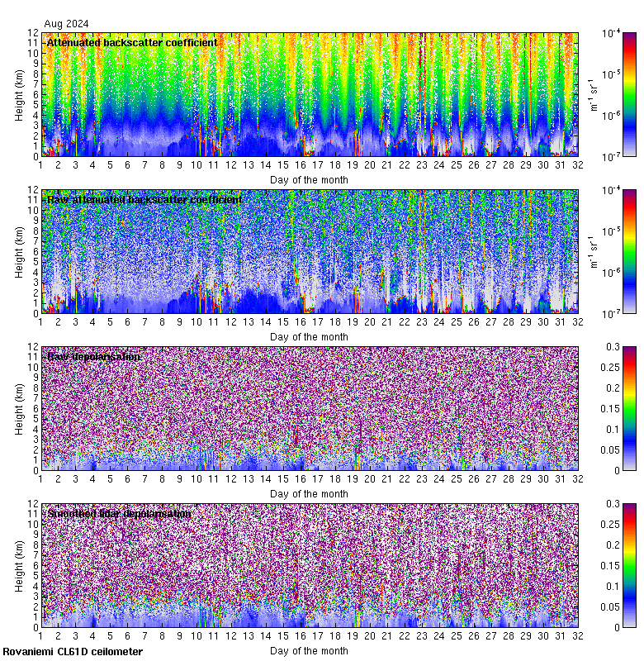Image resolution: width=644 pixels, height=661 pixels.
Task: Click the Raw depolarisation panel title
Action: [x=93, y=356]
